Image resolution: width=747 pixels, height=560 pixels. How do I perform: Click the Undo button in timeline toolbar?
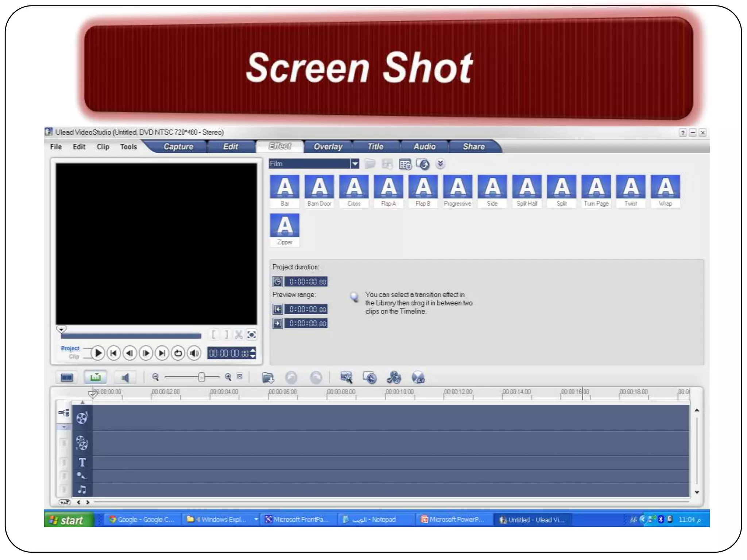291,378
